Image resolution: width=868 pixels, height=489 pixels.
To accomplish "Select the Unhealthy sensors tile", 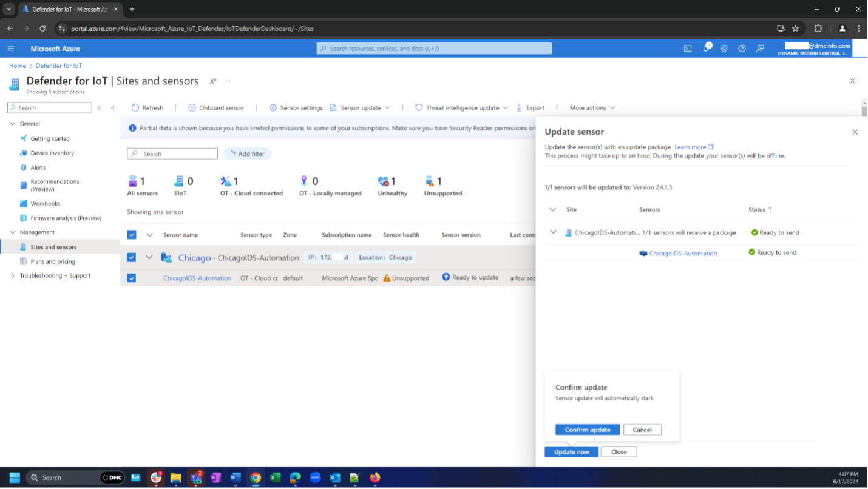I will click(392, 186).
